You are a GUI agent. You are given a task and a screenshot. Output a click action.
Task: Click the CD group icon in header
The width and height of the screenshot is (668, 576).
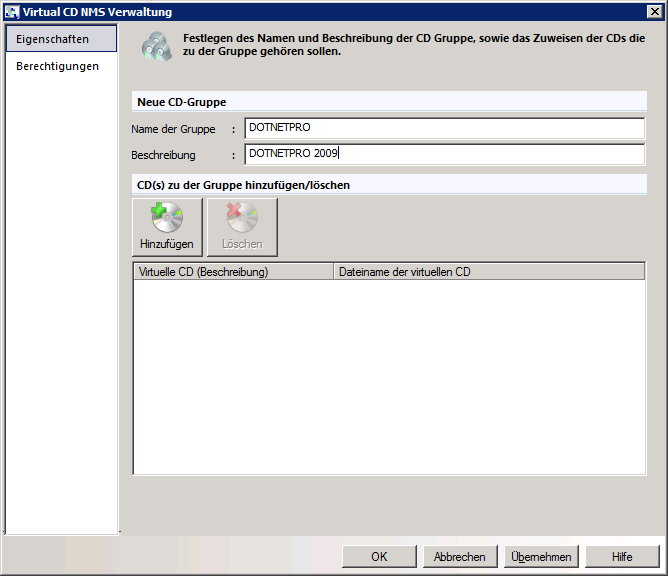tap(157, 46)
